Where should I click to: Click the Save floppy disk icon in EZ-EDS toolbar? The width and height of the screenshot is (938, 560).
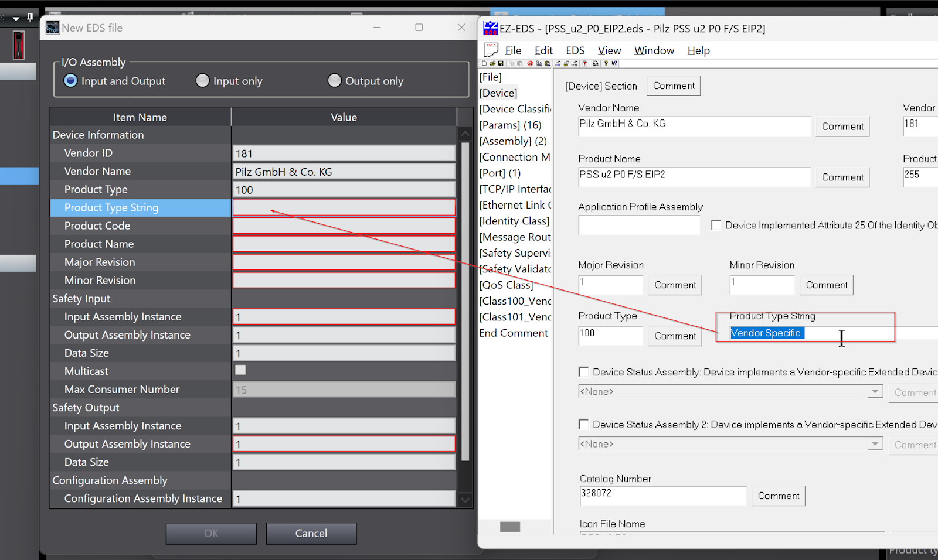pyautogui.click(x=501, y=63)
